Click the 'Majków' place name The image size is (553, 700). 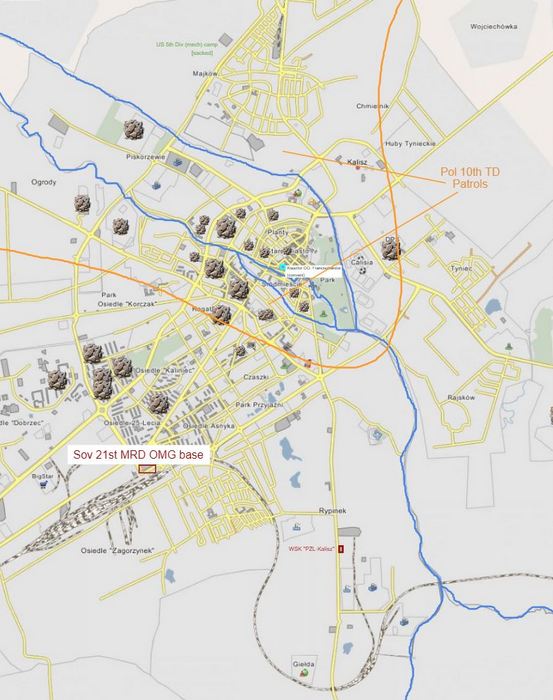coord(205,73)
